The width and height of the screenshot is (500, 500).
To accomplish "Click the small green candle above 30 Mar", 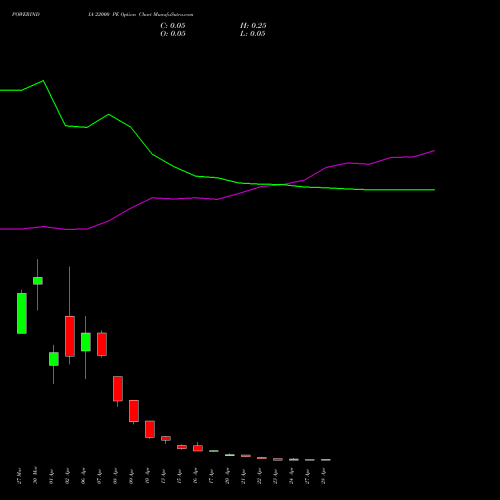I will point(38,281).
